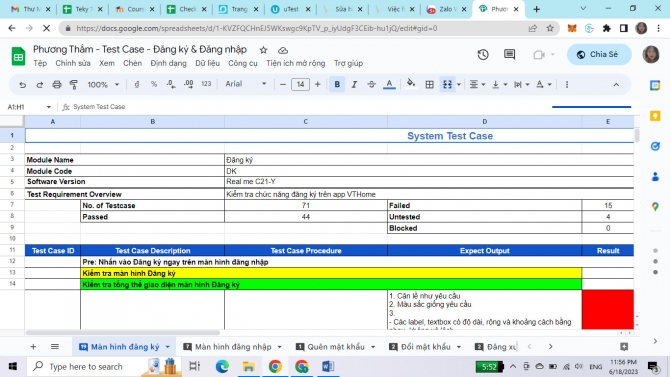The width and height of the screenshot is (670, 377).
Task: Open the zoom 100% dropdown
Action: (103, 85)
